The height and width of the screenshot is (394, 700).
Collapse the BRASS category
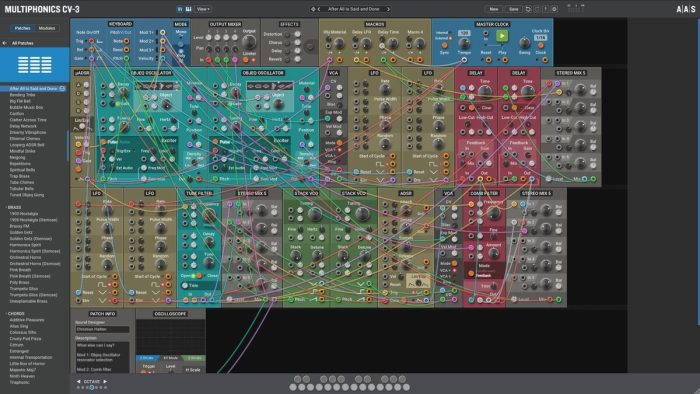14,207
